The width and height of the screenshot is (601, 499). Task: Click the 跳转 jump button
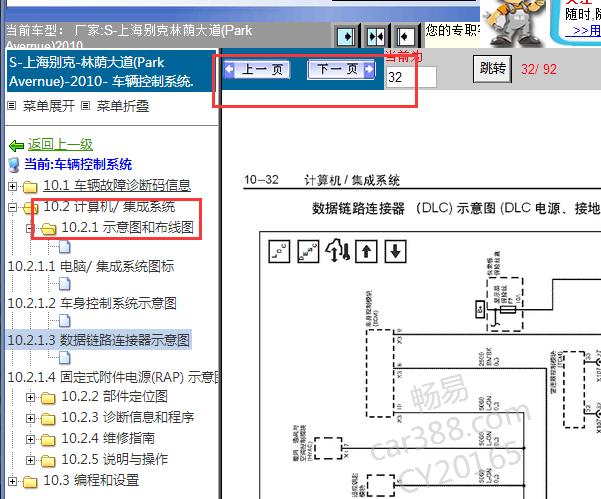493,69
